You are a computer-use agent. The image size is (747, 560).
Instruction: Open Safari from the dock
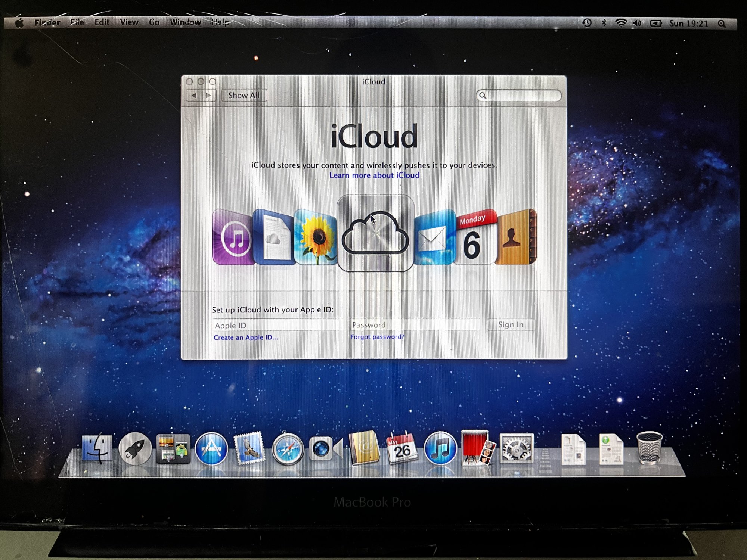288,449
